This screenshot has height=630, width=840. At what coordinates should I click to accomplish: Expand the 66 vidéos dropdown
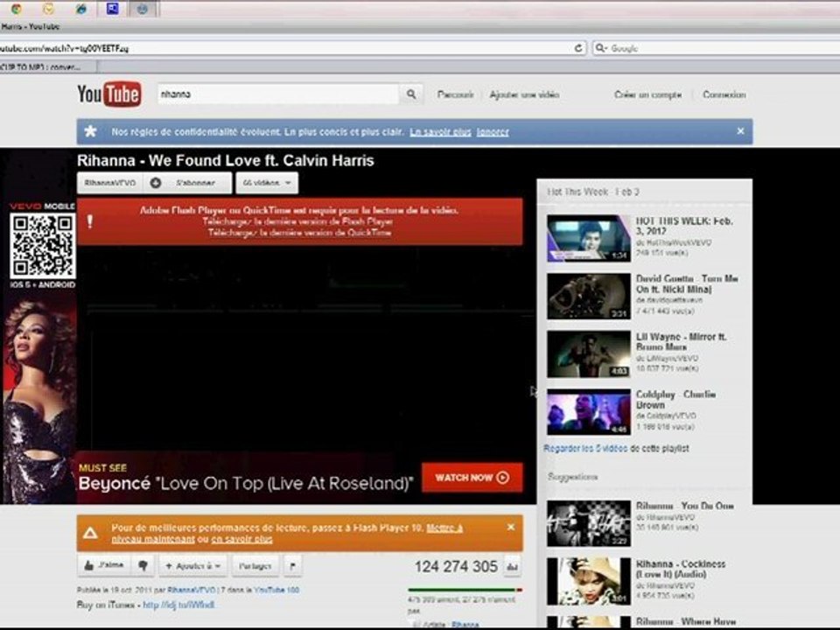(x=267, y=183)
